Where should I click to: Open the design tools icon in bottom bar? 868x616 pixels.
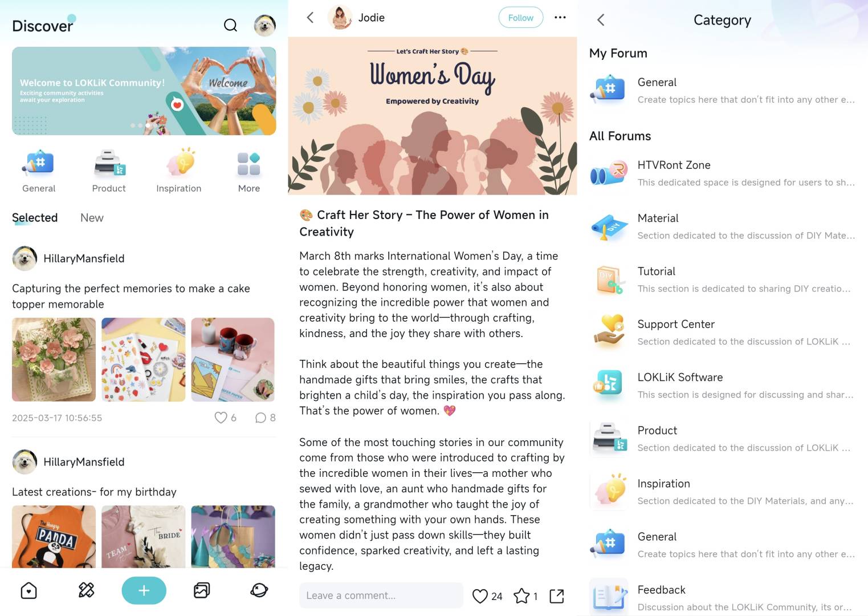pos(86,590)
